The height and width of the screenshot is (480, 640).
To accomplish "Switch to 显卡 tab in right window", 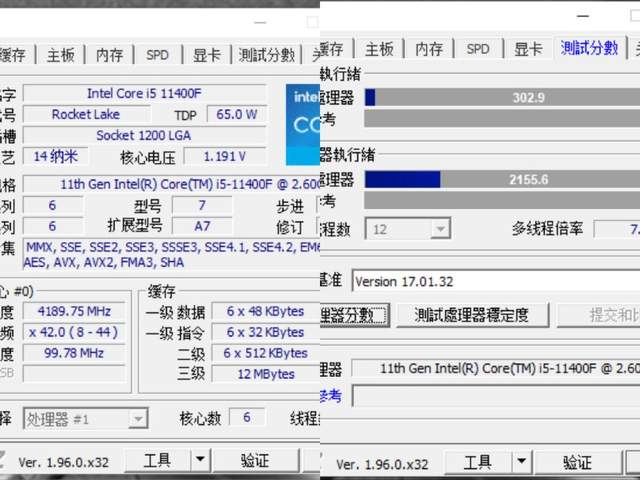I will pyautogui.click(x=528, y=49).
